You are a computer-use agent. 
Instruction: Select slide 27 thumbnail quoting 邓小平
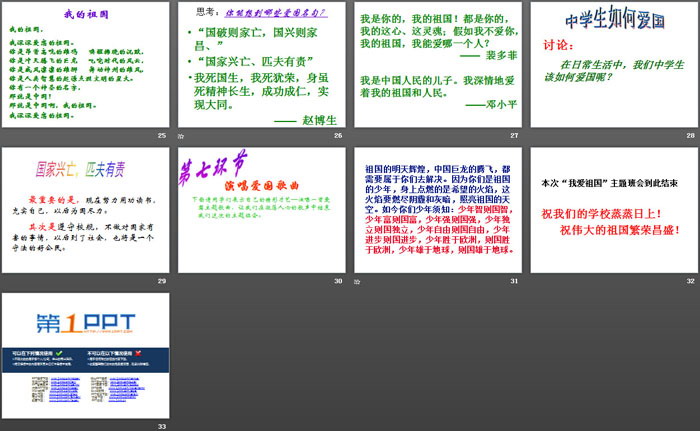[x=438, y=64]
